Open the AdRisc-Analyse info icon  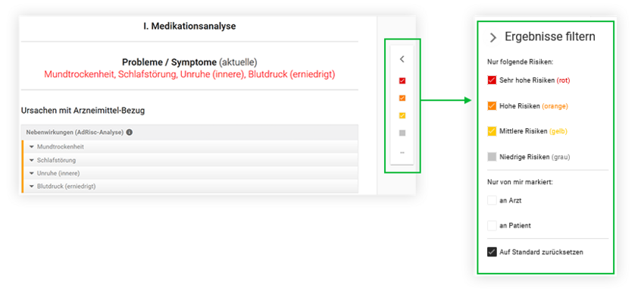[129, 133]
